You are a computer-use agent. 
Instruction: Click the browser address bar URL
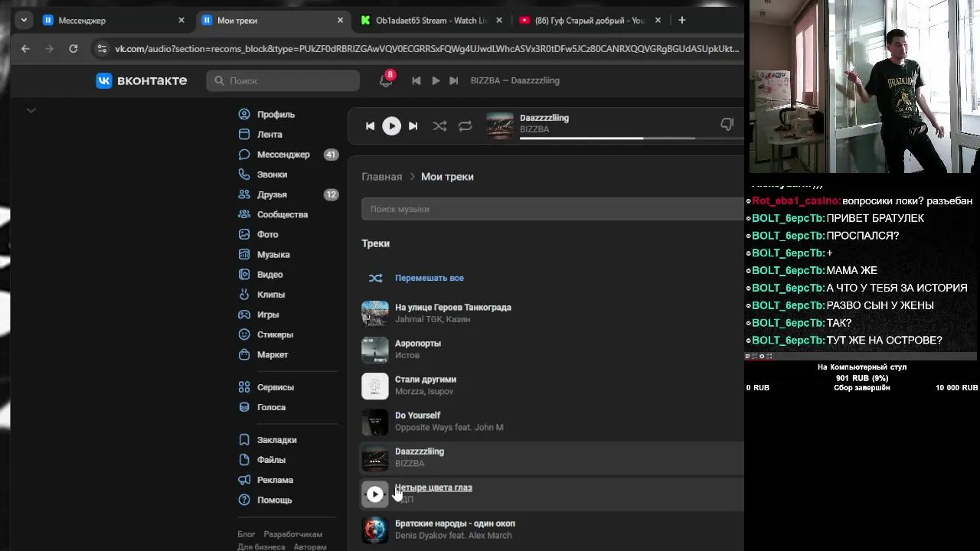pyautogui.click(x=426, y=48)
